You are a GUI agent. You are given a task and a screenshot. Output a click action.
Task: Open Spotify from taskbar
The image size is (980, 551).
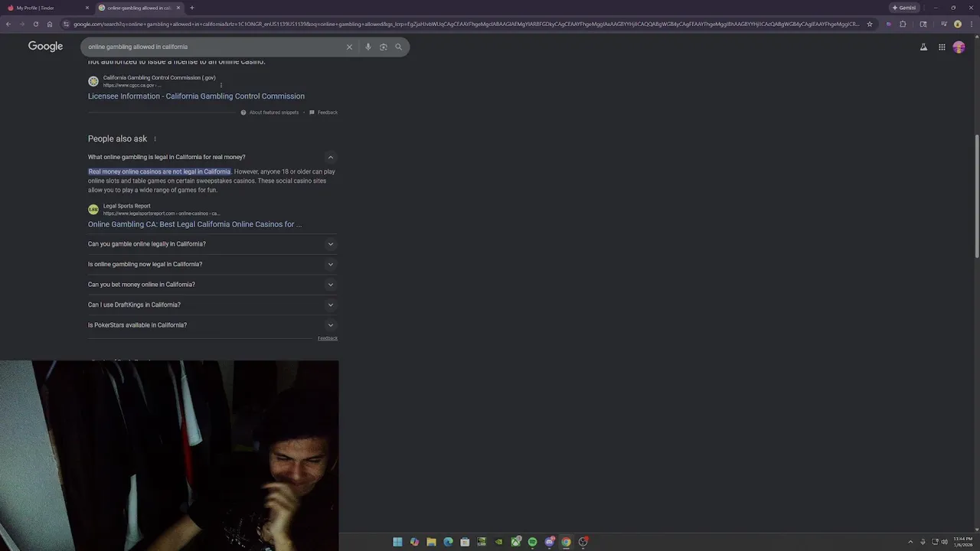click(532, 542)
